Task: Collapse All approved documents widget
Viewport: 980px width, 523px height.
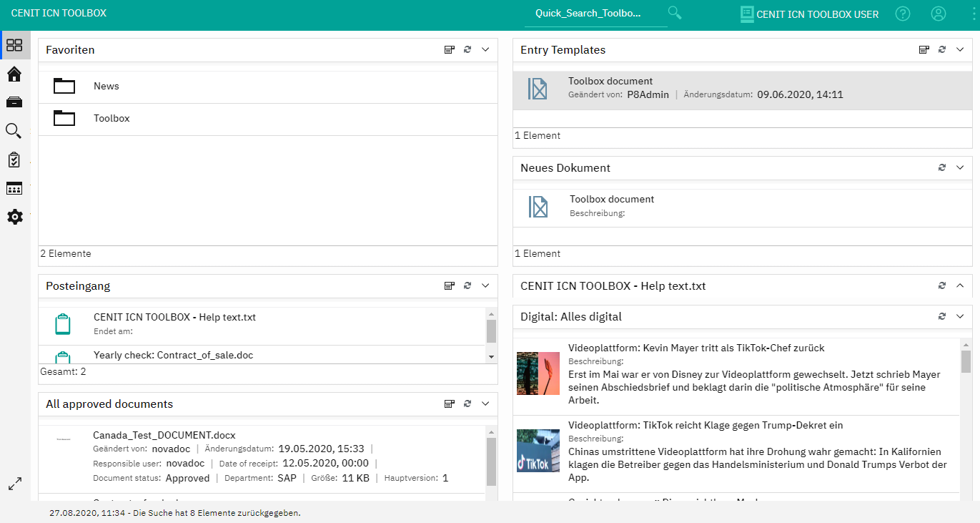Action: tap(485, 404)
